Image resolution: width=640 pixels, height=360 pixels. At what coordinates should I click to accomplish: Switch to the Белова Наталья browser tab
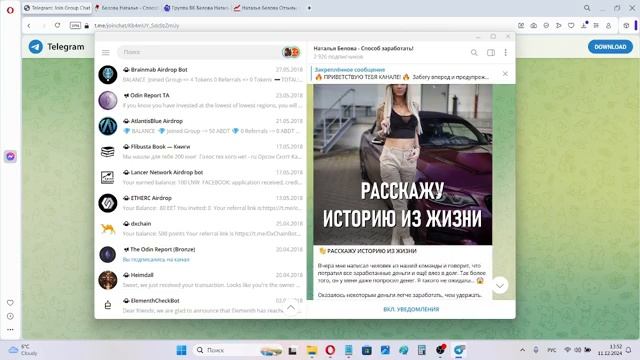coord(127,8)
